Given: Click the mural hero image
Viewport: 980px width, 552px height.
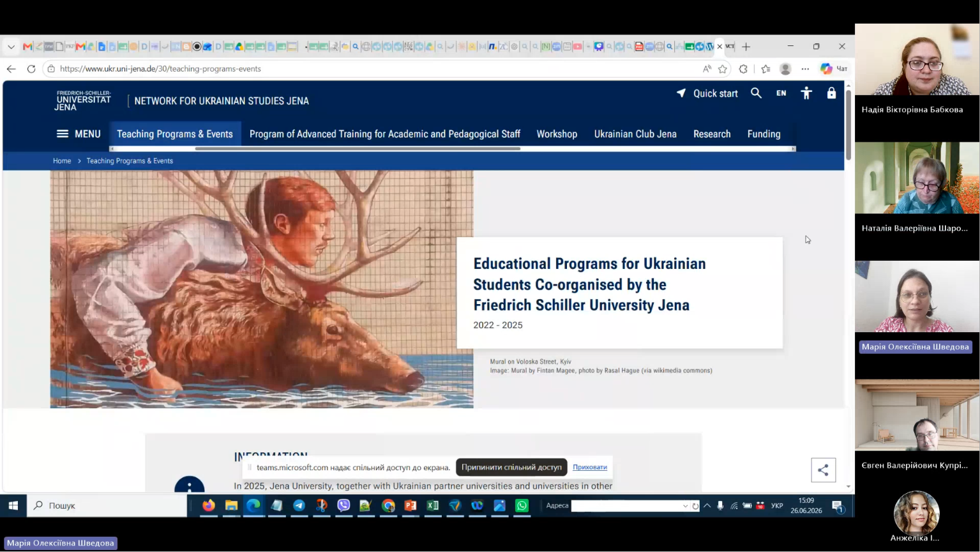Looking at the screenshot, I should pos(262,289).
